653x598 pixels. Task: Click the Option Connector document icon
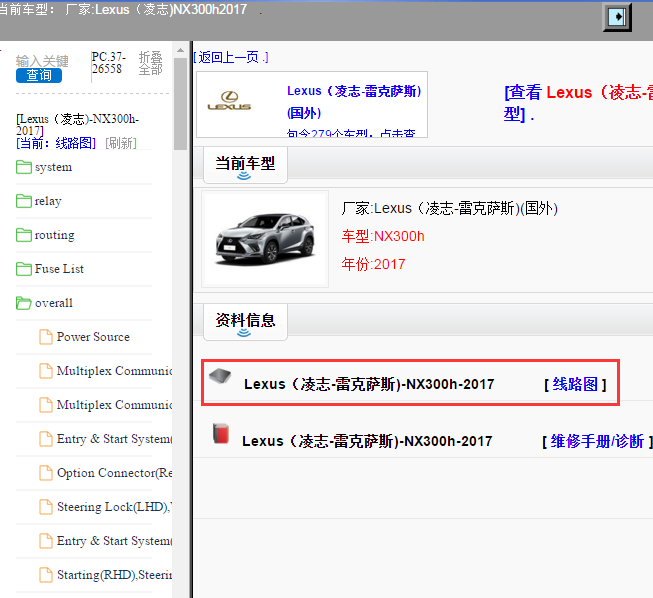(46, 473)
